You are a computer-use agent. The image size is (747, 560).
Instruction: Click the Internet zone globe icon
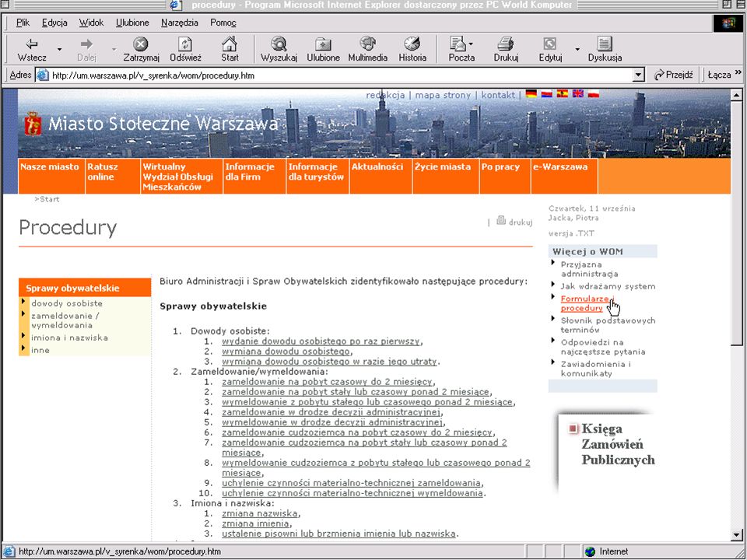590,551
